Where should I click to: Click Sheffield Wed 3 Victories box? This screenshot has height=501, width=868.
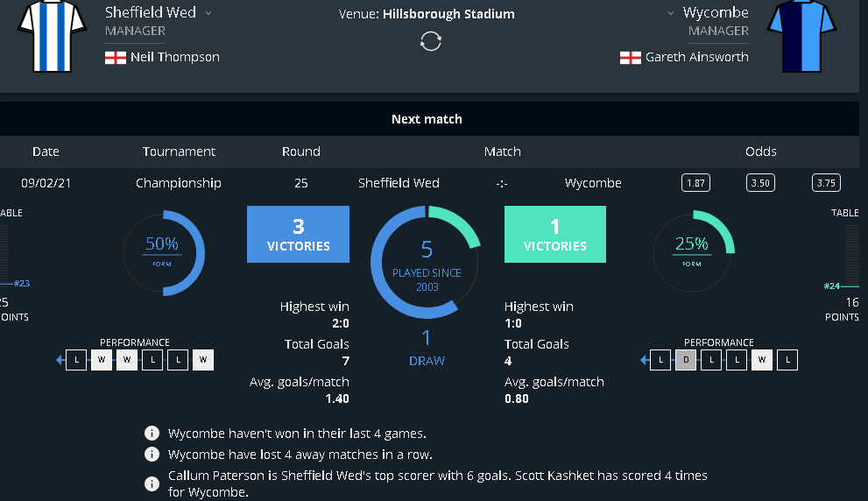[298, 235]
